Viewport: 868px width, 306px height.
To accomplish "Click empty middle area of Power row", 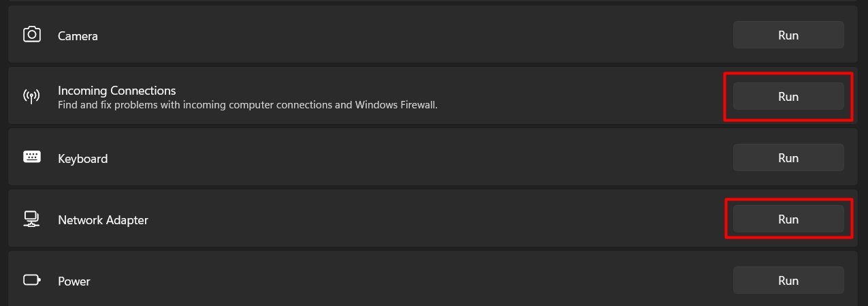I will coord(408,280).
